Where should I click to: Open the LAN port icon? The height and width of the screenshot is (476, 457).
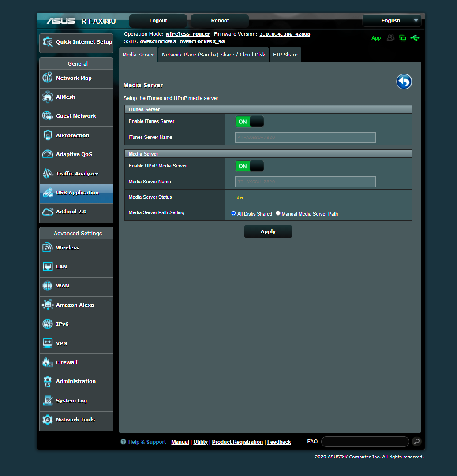[x=47, y=267]
